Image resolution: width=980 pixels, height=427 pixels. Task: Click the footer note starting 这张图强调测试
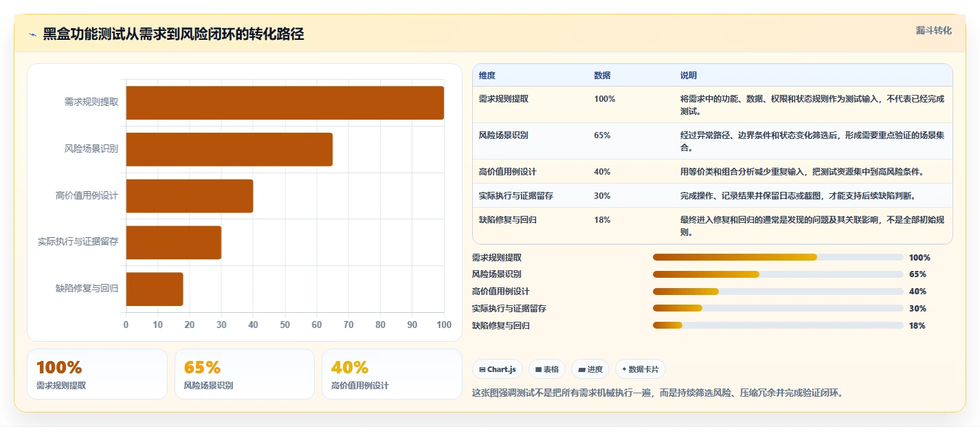pos(658,393)
